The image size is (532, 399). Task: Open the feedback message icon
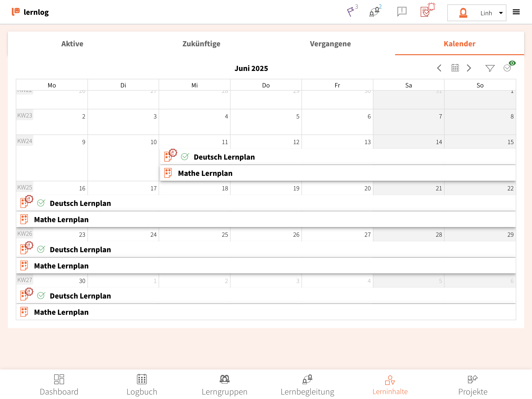coord(402,12)
